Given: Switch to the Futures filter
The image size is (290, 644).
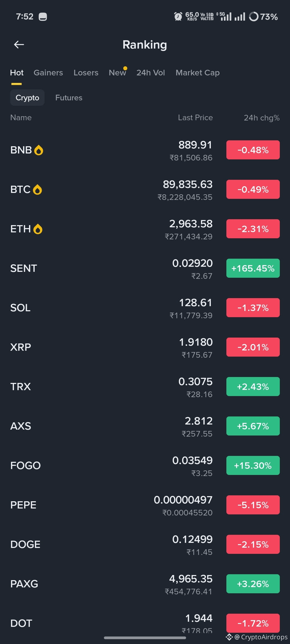Looking at the screenshot, I should [x=69, y=98].
